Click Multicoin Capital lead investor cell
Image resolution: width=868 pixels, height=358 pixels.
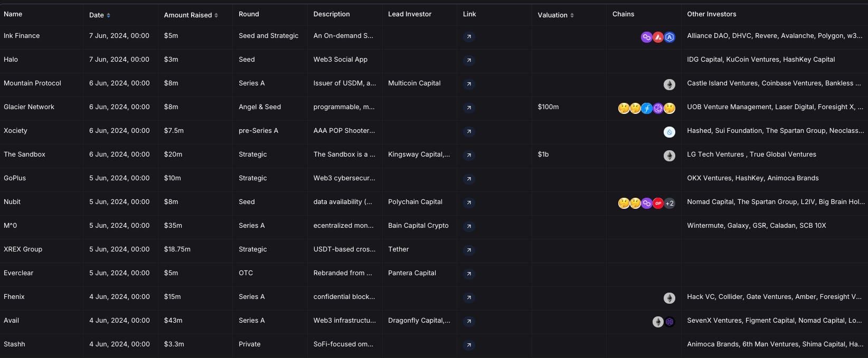click(414, 83)
